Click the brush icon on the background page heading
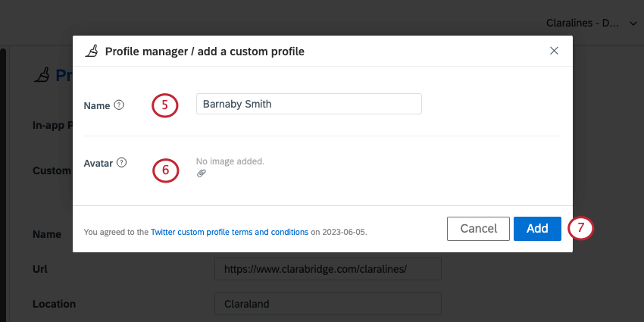This screenshot has width=644, height=322. [x=43, y=75]
